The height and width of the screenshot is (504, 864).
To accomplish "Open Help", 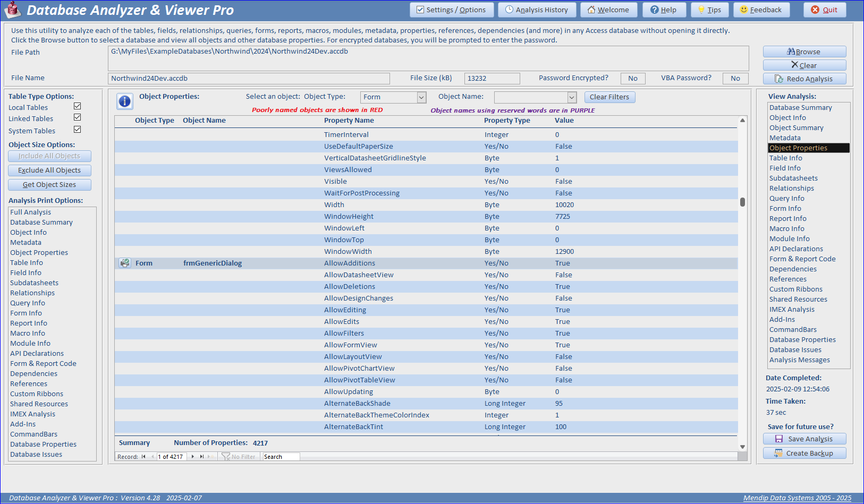I will coord(664,10).
